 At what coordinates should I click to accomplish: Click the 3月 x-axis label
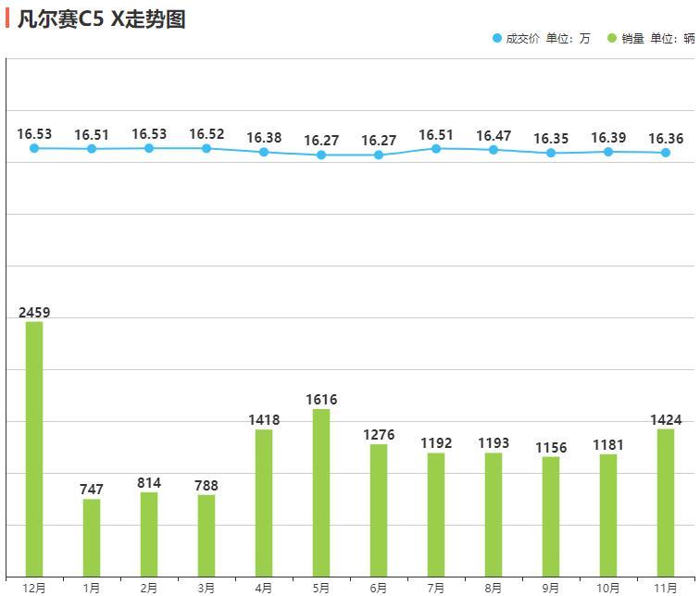pos(206,588)
